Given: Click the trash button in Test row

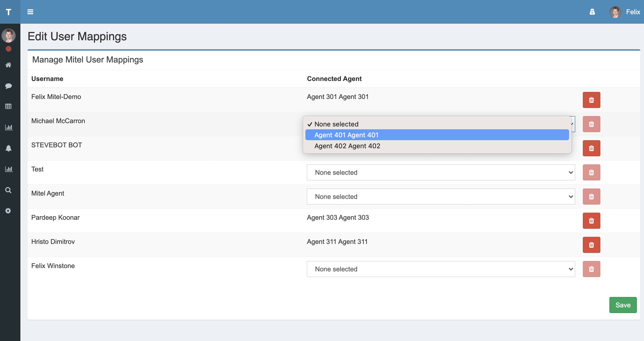Looking at the screenshot, I should 591,172.
